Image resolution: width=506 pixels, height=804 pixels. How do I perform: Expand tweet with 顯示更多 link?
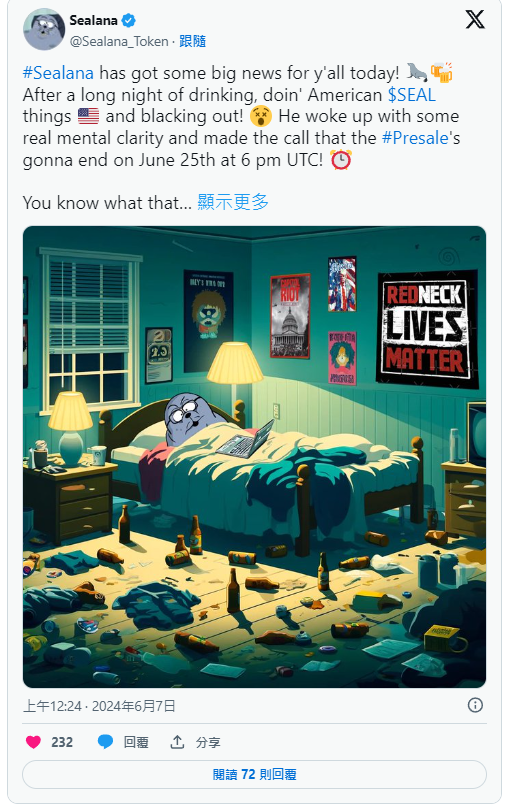tap(233, 203)
